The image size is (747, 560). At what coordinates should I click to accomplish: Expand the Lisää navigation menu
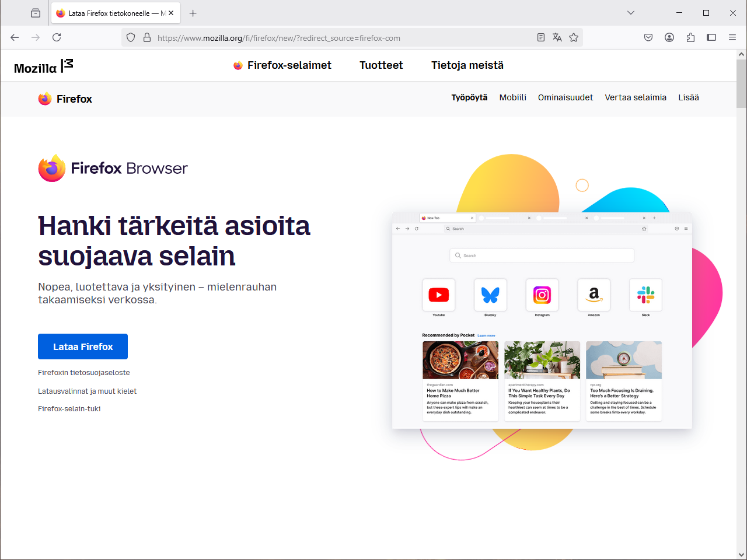coord(688,97)
